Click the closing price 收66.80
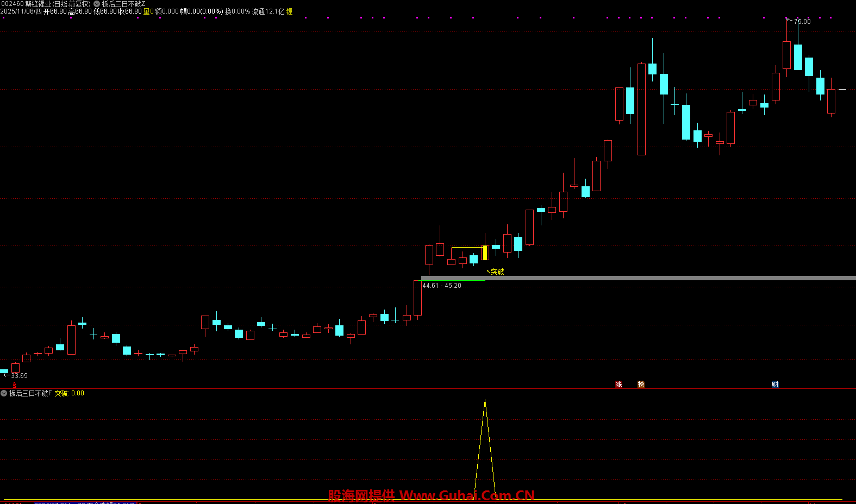Viewport: 856px width, 504px height. 130,11
